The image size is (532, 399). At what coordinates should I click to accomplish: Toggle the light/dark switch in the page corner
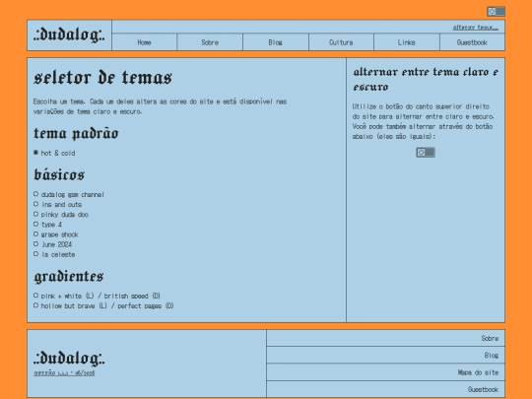(x=496, y=12)
